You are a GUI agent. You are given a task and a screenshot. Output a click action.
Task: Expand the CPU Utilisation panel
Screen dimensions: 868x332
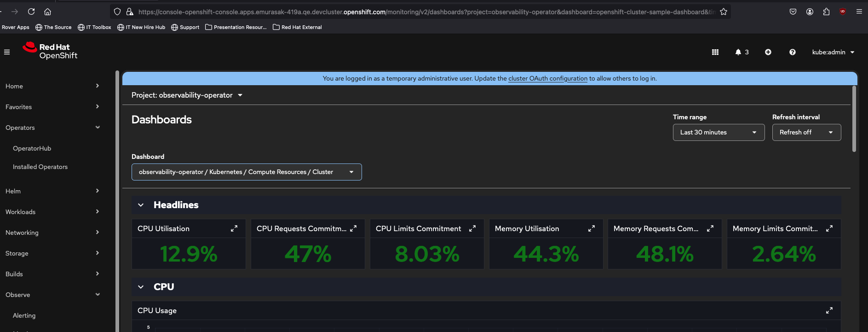coord(234,228)
